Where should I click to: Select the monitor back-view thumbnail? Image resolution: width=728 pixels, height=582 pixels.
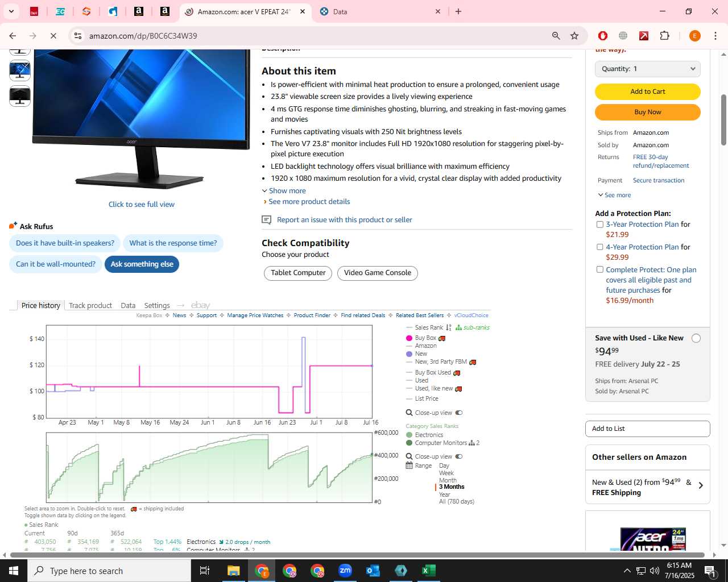coord(20,96)
